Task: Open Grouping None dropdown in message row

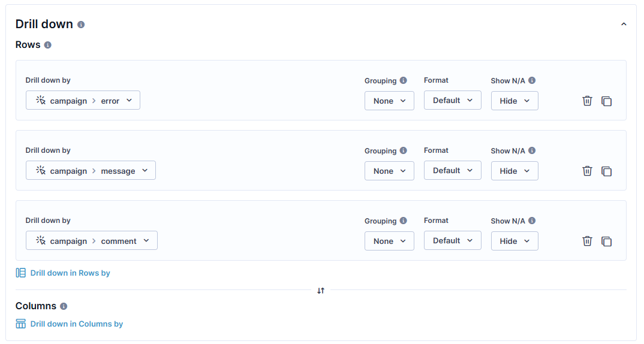Action: (389, 171)
